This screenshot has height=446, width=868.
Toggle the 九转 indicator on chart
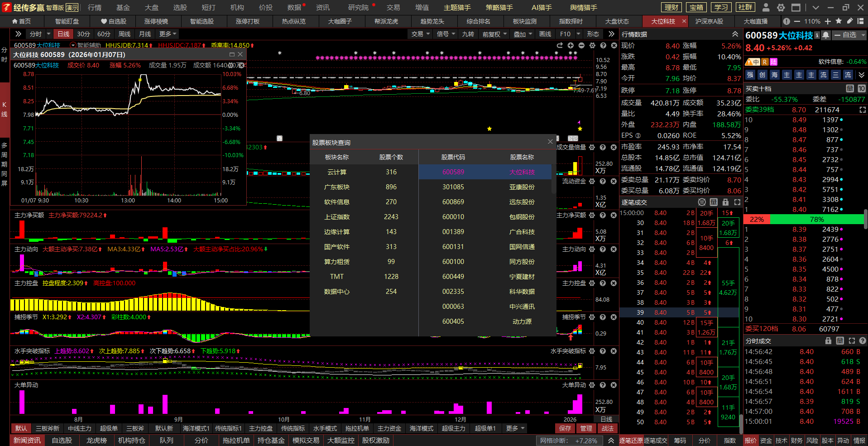468,34
